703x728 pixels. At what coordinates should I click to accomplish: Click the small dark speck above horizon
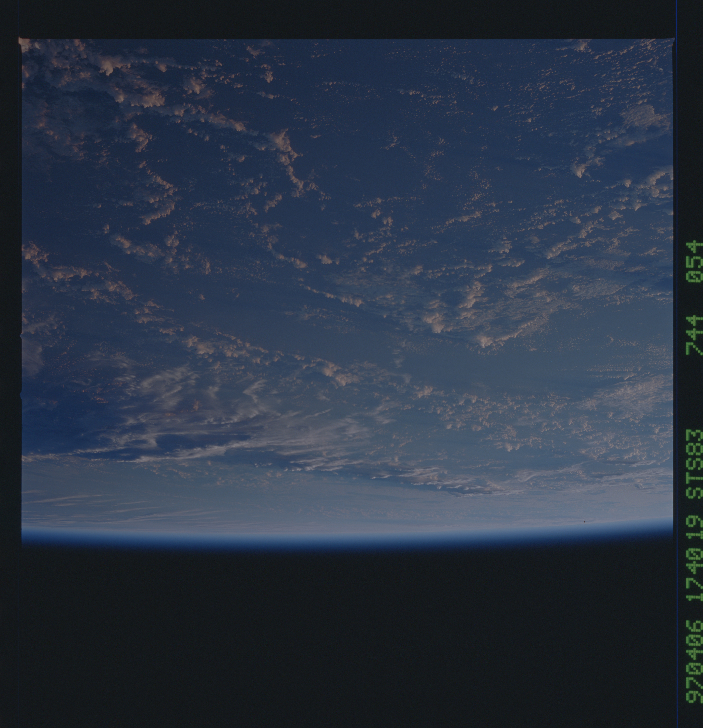pyautogui.click(x=585, y=521)
